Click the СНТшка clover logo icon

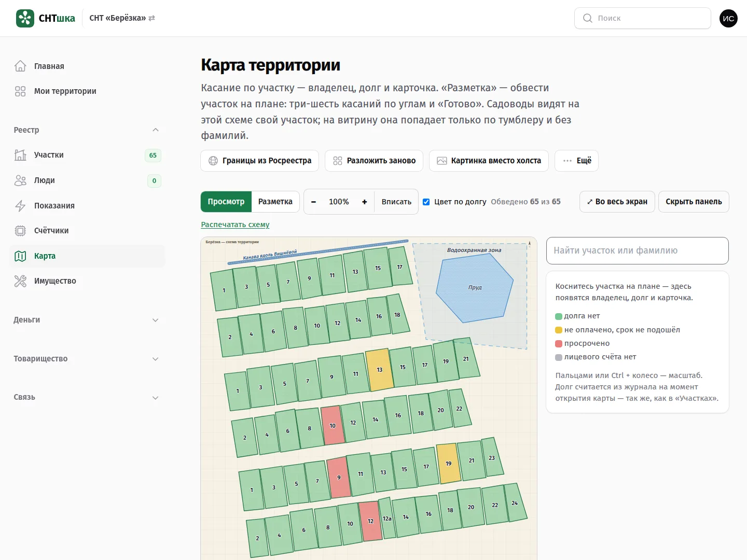25,18
